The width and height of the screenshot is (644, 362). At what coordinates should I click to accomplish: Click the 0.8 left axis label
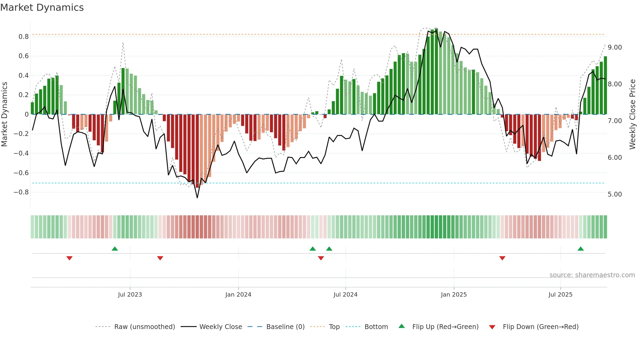(24, 37)
